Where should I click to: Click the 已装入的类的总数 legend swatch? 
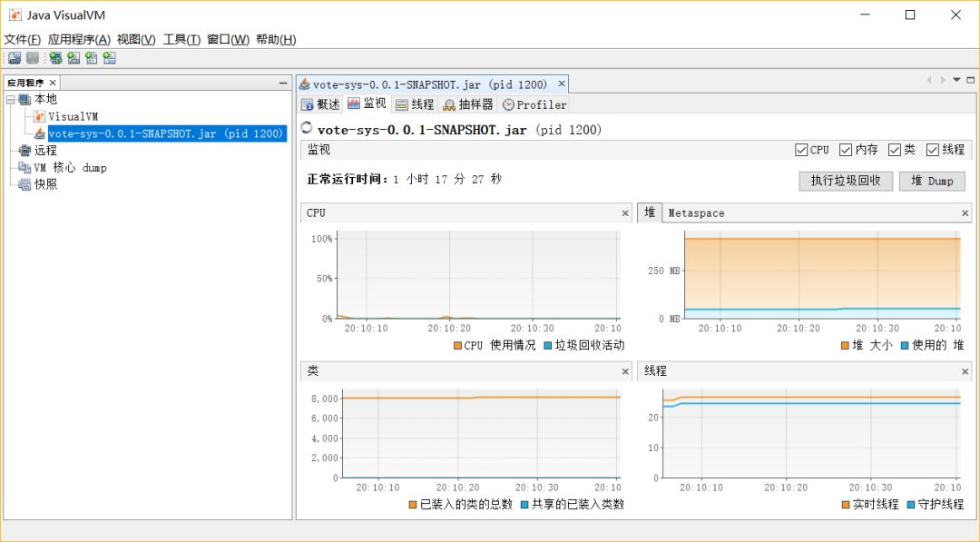pyautogui.click(x=413, y=505)
